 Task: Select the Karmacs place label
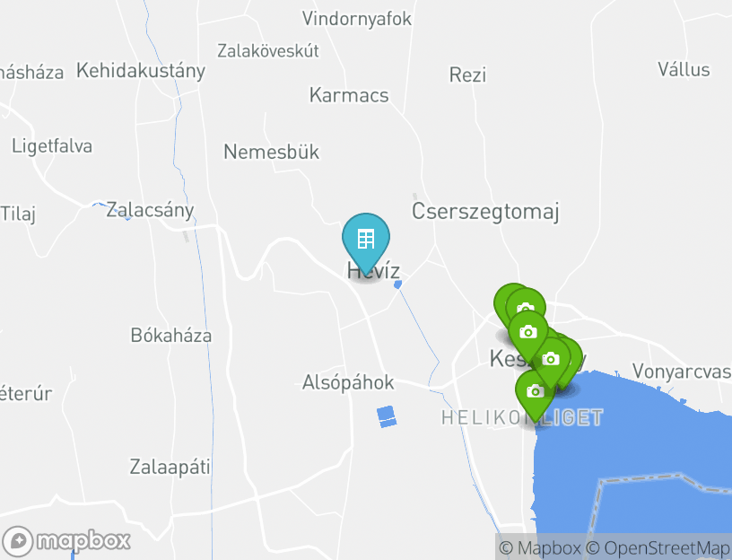coord(349,95)
